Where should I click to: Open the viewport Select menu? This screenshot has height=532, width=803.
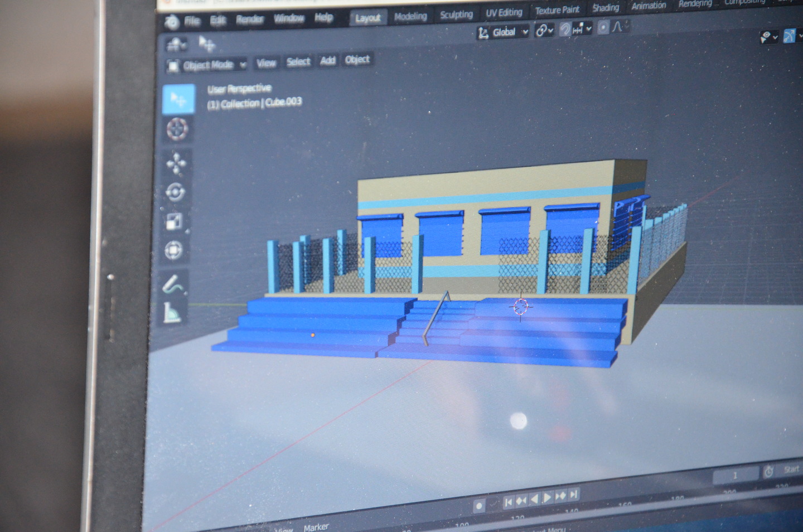298,62
